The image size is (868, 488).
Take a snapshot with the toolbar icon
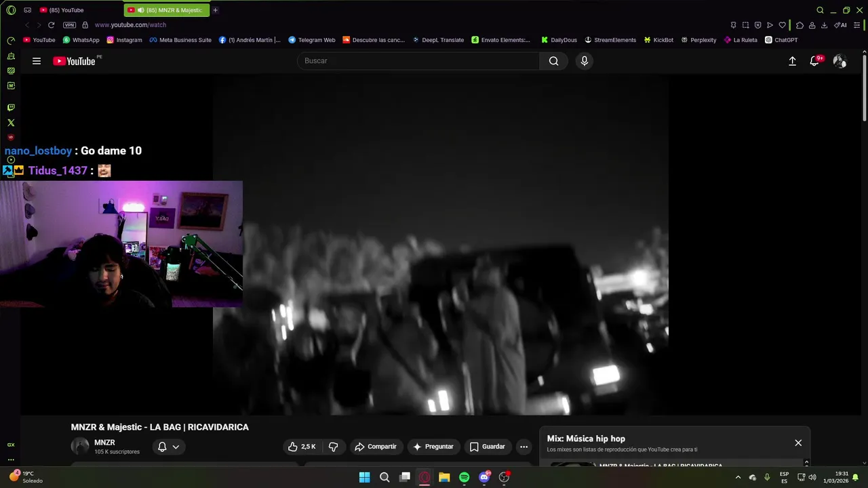(745, 25)
